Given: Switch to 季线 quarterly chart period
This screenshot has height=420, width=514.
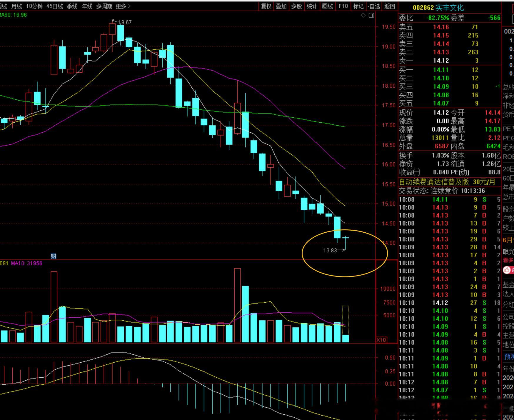Looking at the screenshot, I should click(72, 6).
